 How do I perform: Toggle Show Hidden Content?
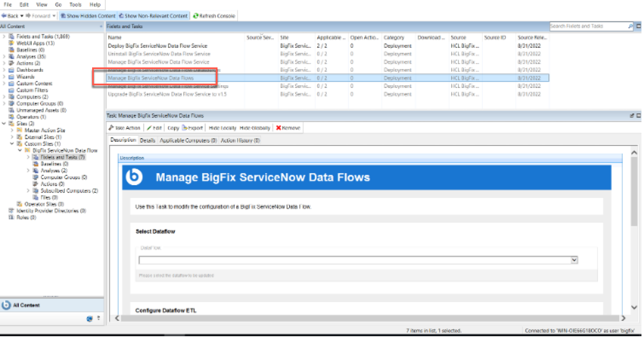click(88, 16)
